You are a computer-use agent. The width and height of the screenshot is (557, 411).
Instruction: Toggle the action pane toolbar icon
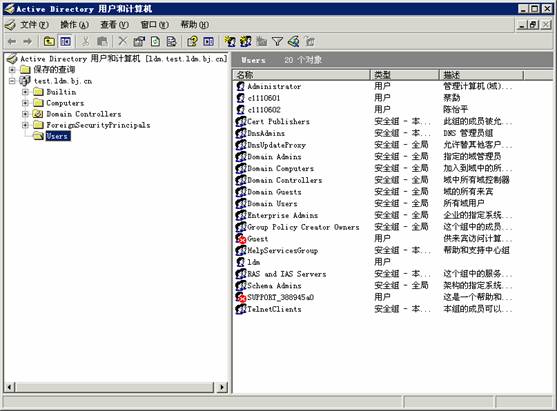(209, 42)
